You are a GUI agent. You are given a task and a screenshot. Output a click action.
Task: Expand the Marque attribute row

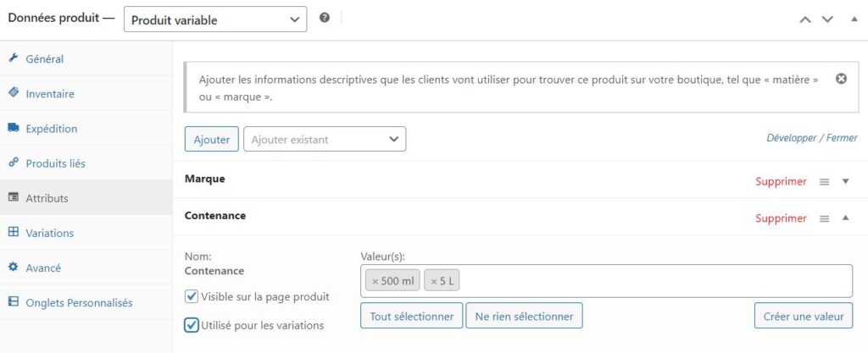click(x=845, y=181)
